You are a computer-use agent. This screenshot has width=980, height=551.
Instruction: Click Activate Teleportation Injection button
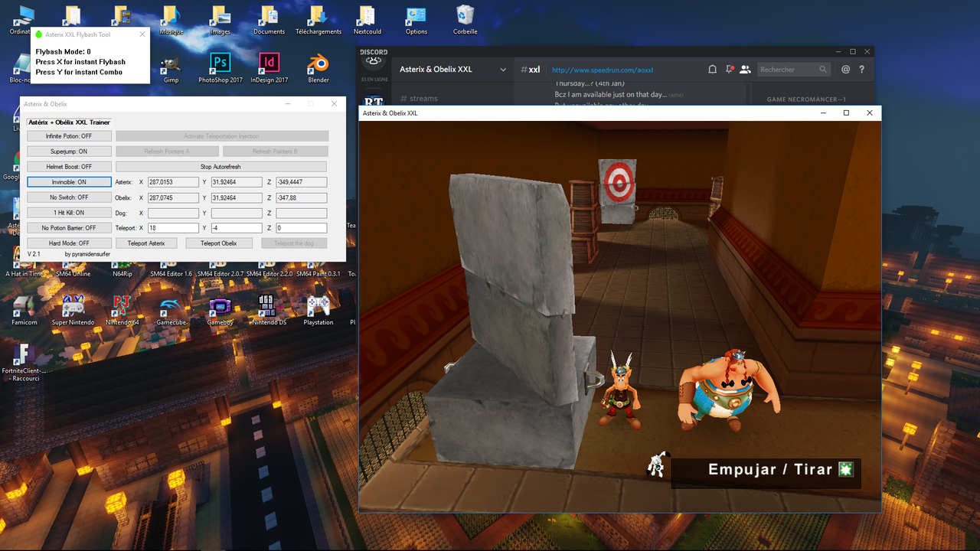coord(221,136)
